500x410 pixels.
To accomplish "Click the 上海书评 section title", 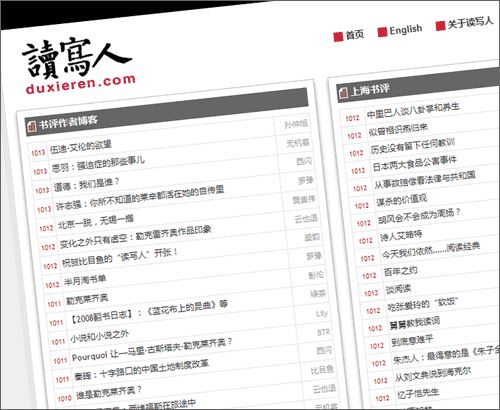I will tap(369, 90).
